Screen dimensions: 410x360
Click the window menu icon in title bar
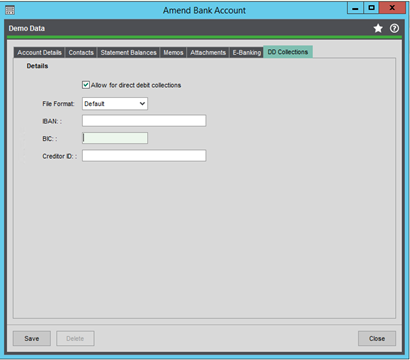pos(10,10)
